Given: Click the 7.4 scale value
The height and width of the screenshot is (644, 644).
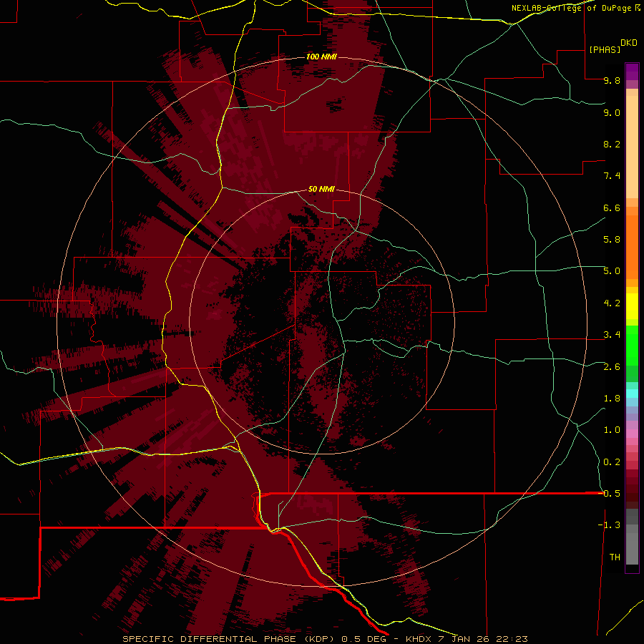Looking at the screenshot, I should [612, 176].
